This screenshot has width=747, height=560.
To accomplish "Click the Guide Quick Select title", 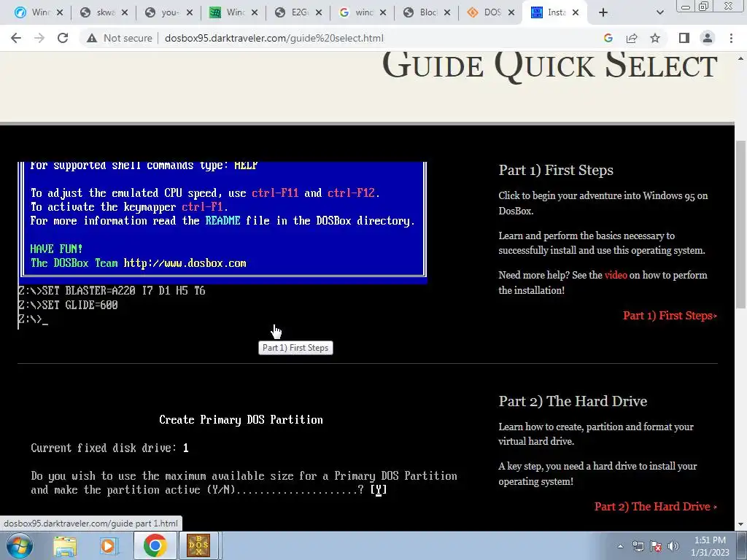I will [549, 65].
